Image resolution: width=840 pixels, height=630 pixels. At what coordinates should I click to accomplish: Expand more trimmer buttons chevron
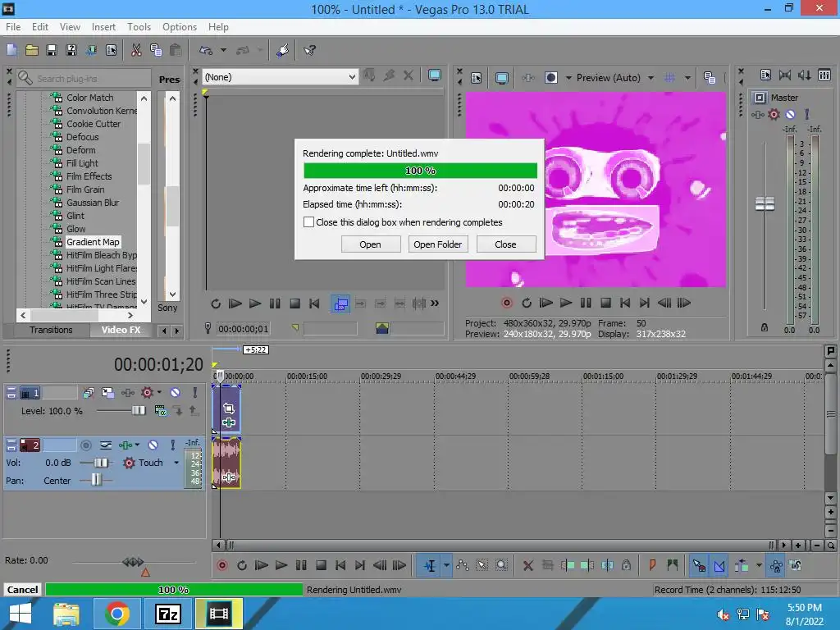click(435, 304)
